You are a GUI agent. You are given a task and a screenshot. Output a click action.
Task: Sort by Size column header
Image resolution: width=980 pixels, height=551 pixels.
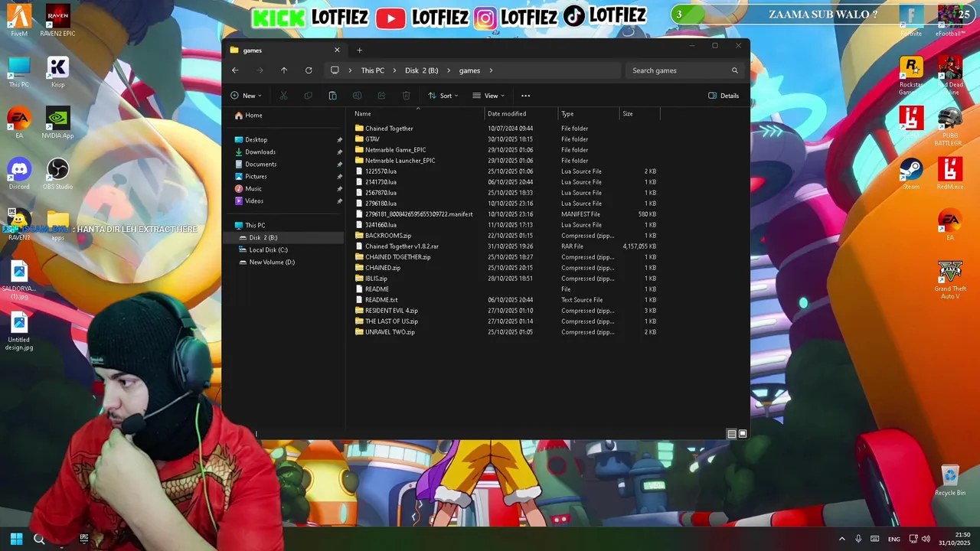pos(639,114)
